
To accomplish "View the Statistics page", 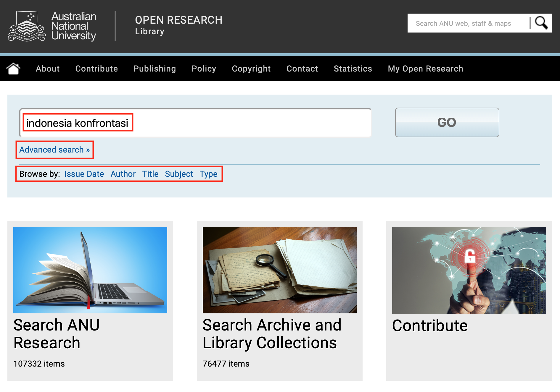I will point(353,69).
